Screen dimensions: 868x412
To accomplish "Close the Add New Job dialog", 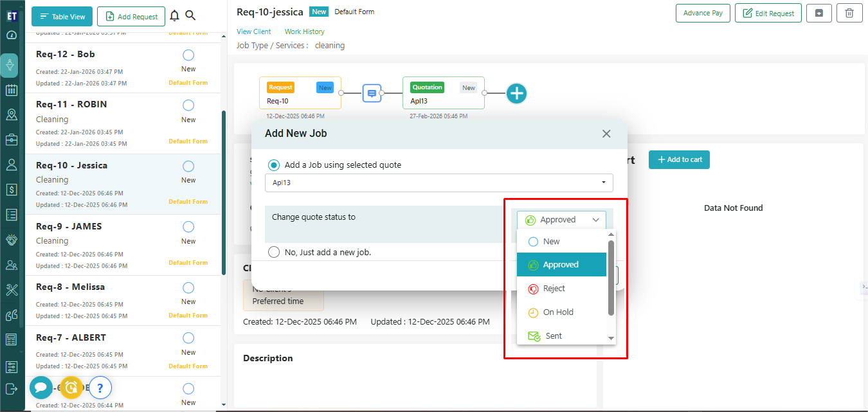I will pyautogui.click(x=606, y=134).
